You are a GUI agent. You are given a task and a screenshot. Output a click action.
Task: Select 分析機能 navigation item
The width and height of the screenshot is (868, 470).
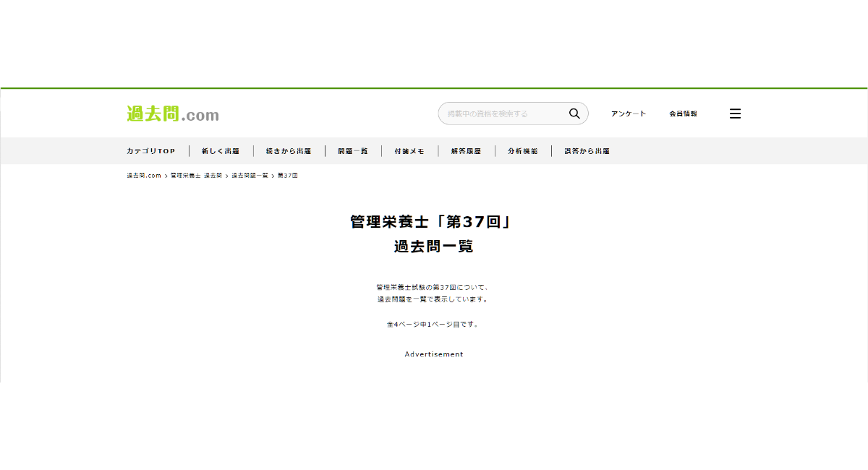523,151
